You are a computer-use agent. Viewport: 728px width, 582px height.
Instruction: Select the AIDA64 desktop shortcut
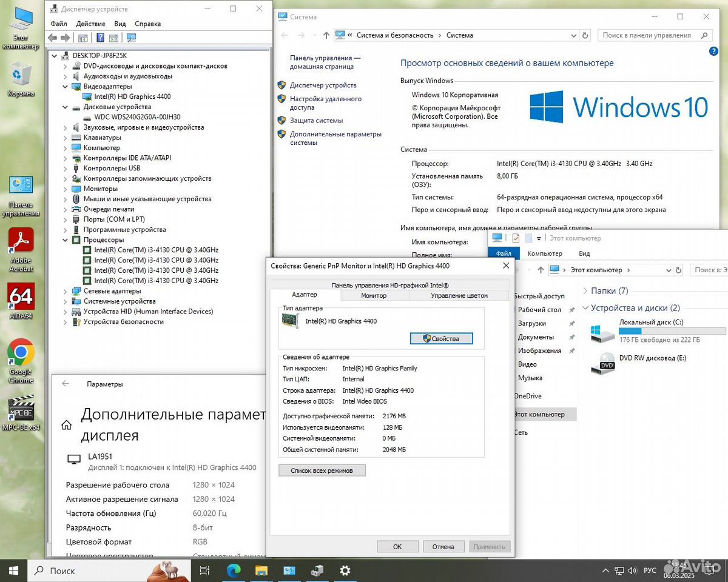(21, 301)
